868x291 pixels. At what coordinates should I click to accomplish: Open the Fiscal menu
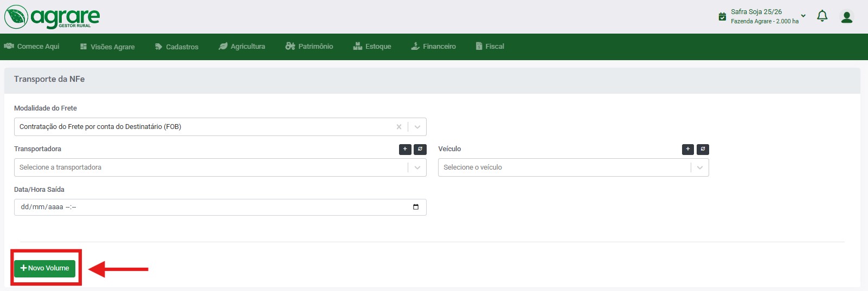pyautogui.click(x=490, y=47)
